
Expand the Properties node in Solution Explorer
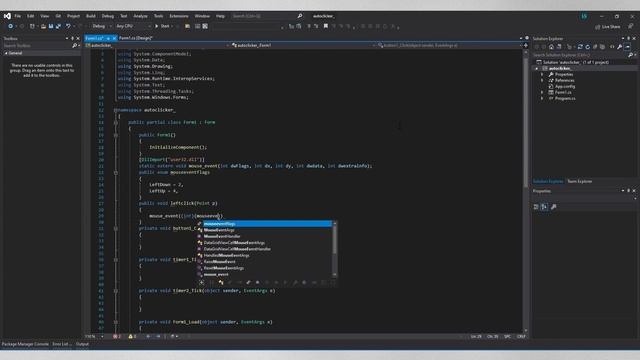(x=542, y=75)
